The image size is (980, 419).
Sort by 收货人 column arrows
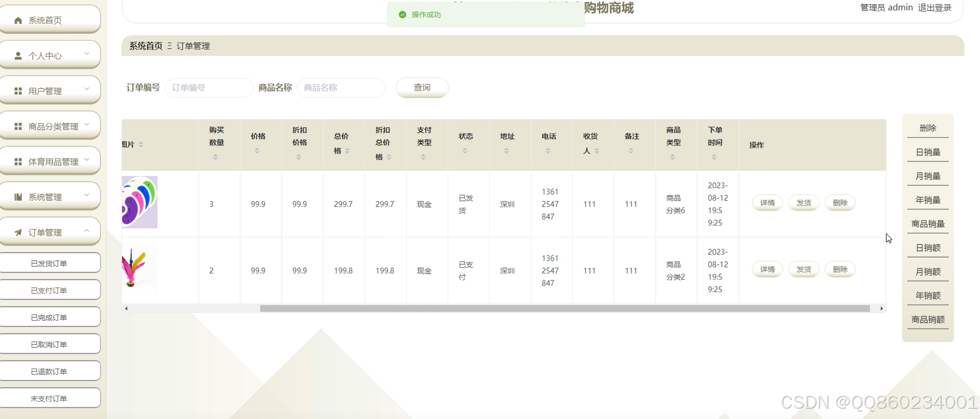[x=597, y=151]
